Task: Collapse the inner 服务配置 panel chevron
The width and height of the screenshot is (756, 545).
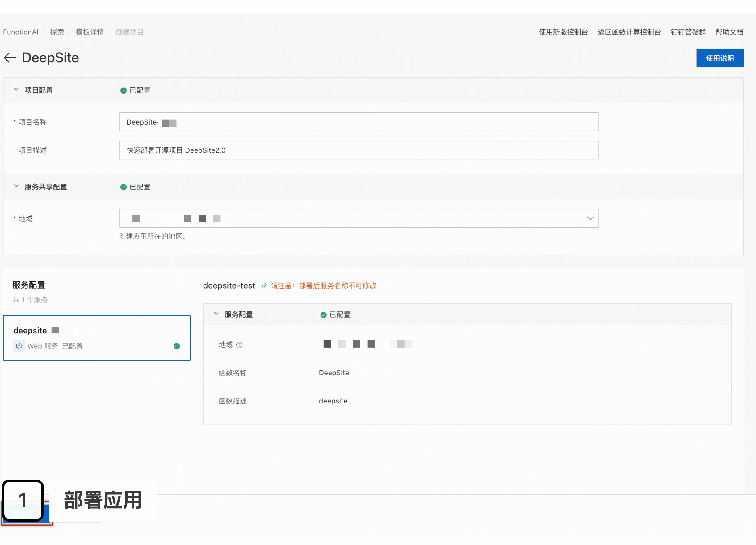Action: point(216,314)
